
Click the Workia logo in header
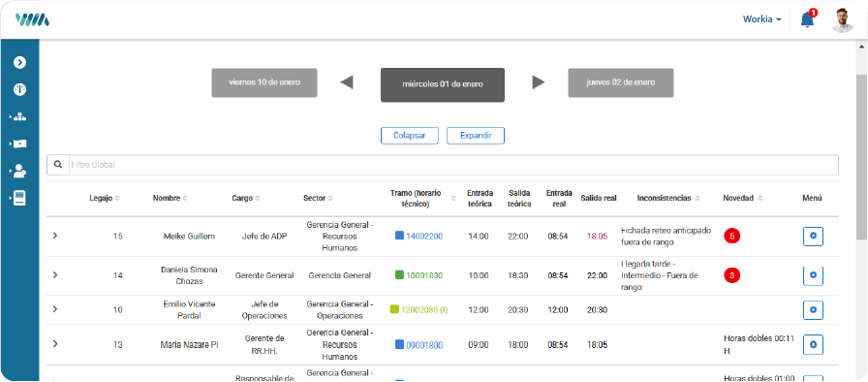32,19
